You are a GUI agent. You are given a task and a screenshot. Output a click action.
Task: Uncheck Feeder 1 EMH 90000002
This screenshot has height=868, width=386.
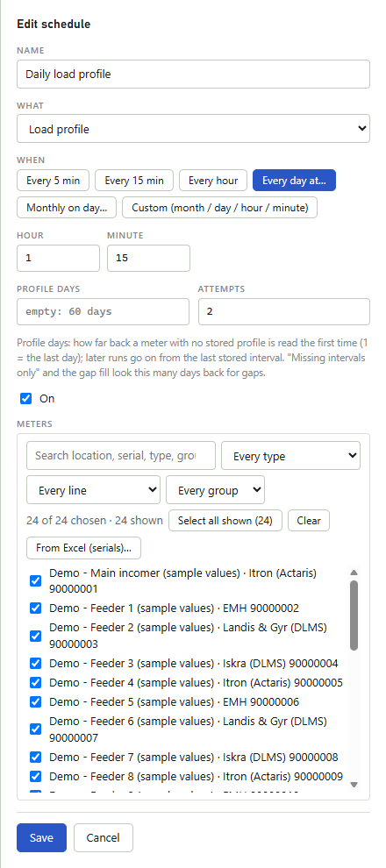35,608
